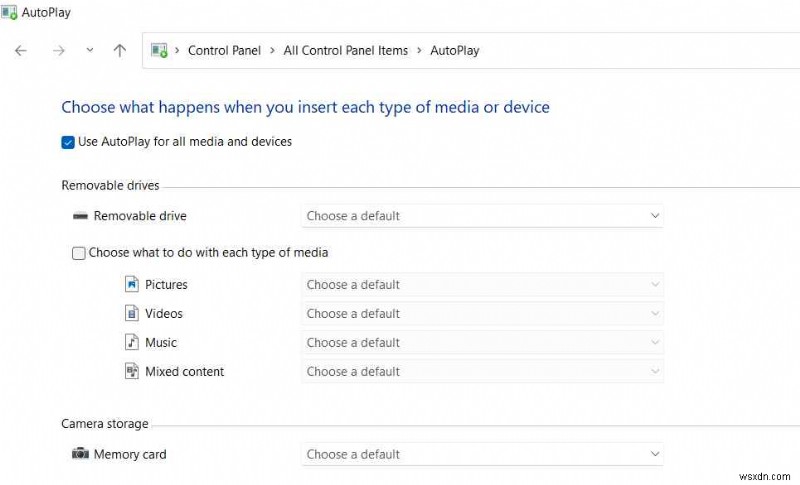Open the Removable drive default dropdown
Viewport: 800px width, 485px height.
tap(482, 216)
